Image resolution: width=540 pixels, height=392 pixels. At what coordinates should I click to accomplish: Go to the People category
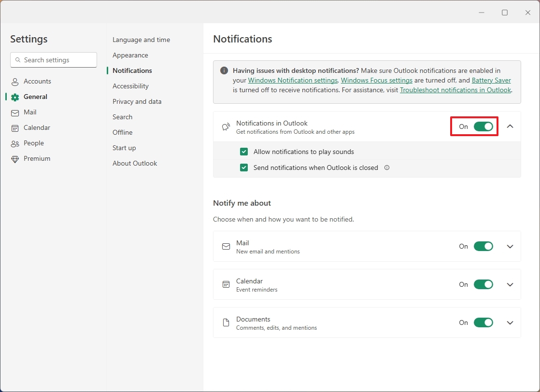(34, 143)
